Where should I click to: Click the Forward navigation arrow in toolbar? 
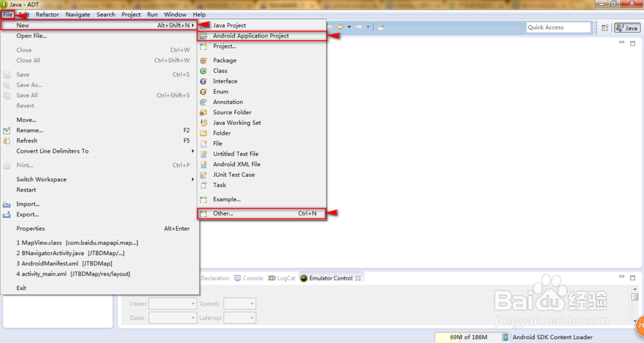tap(359, 27)
